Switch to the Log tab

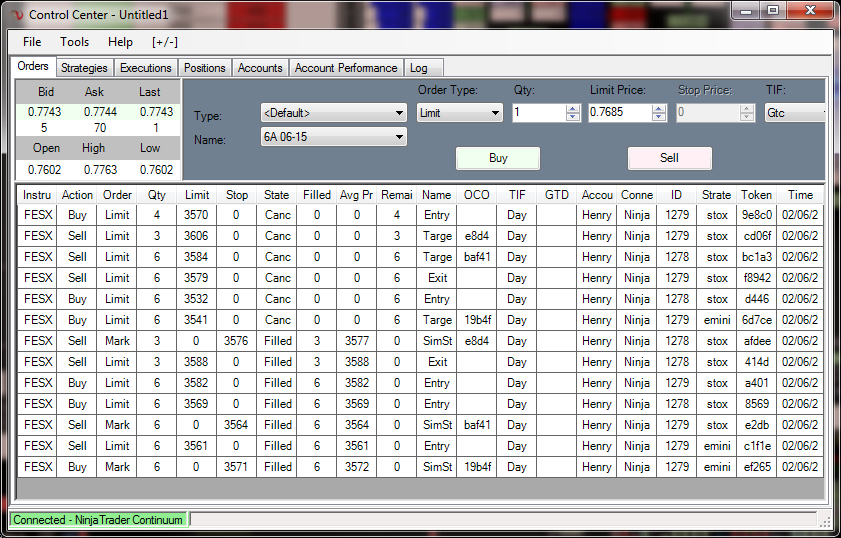(424, 68)
